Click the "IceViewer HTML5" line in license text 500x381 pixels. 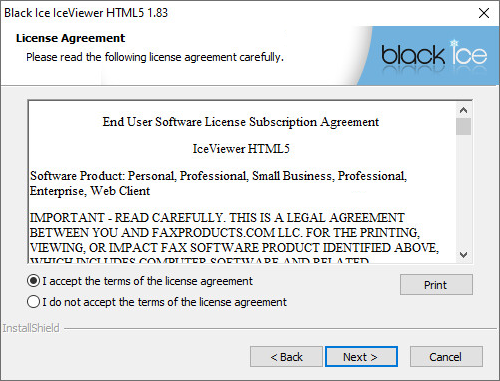pos(241,149)
